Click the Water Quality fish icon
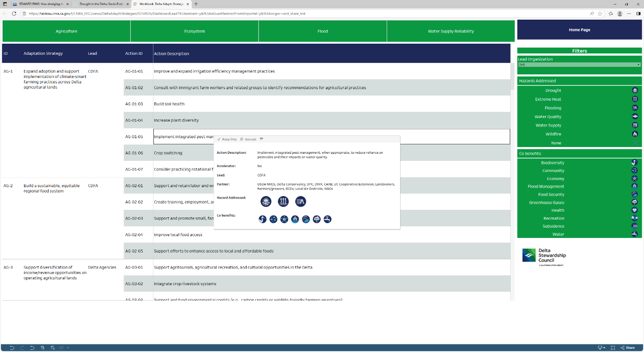The width and height of the screenshot is (644, 352). click(x=635, y=117)
